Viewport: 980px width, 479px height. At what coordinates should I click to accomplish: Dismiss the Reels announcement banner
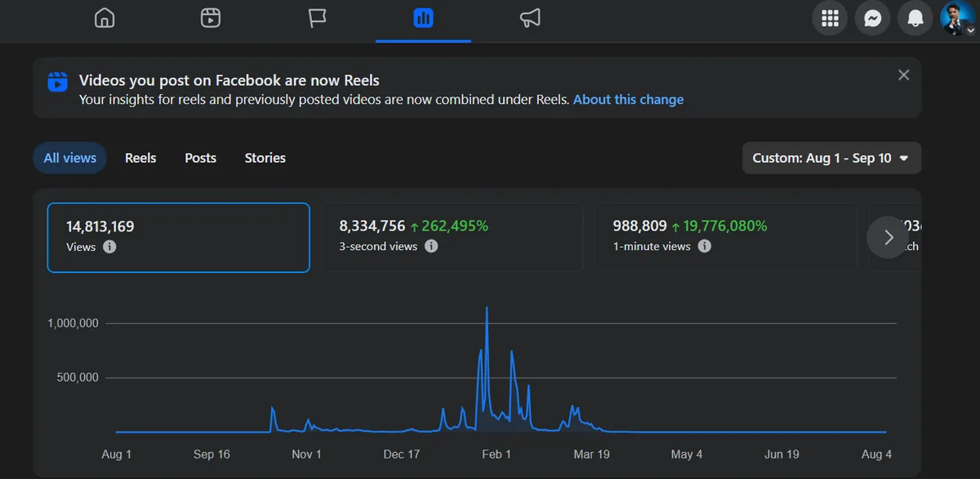903,75
